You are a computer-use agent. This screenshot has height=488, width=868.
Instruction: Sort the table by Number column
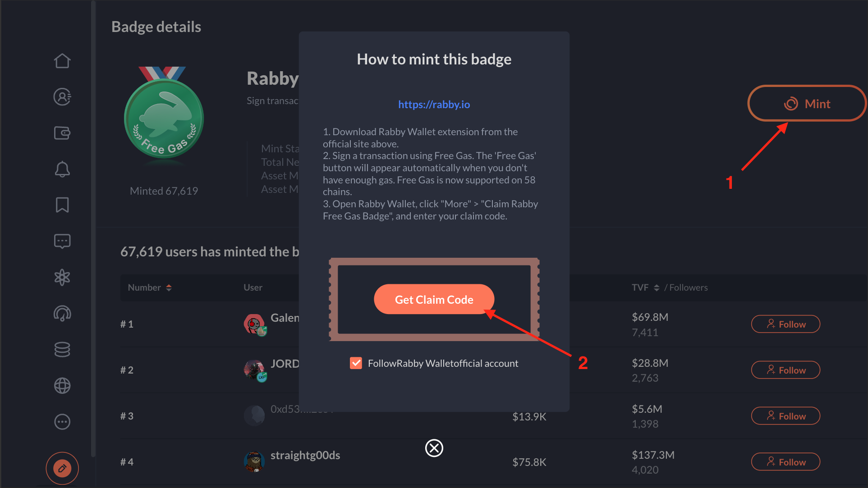170,287
